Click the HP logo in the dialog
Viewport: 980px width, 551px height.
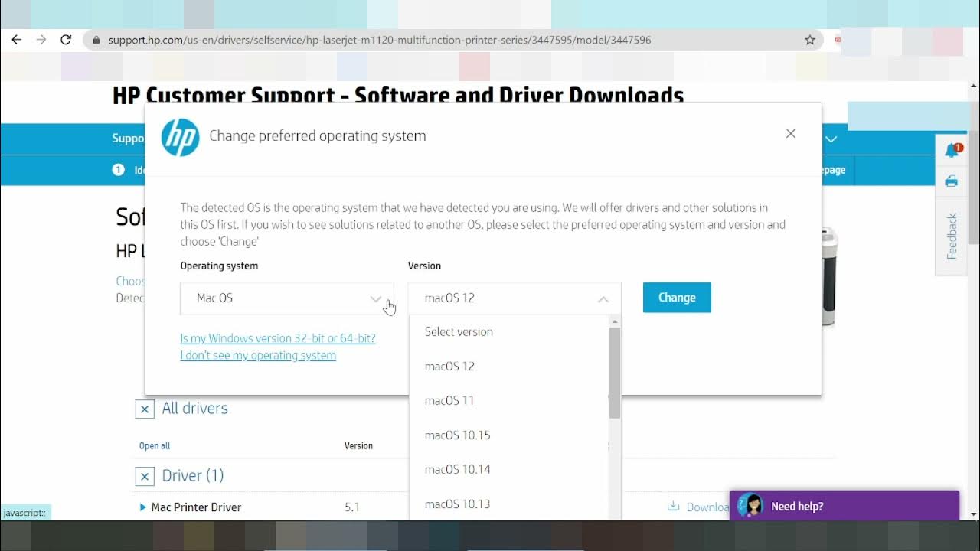point(180,137)
